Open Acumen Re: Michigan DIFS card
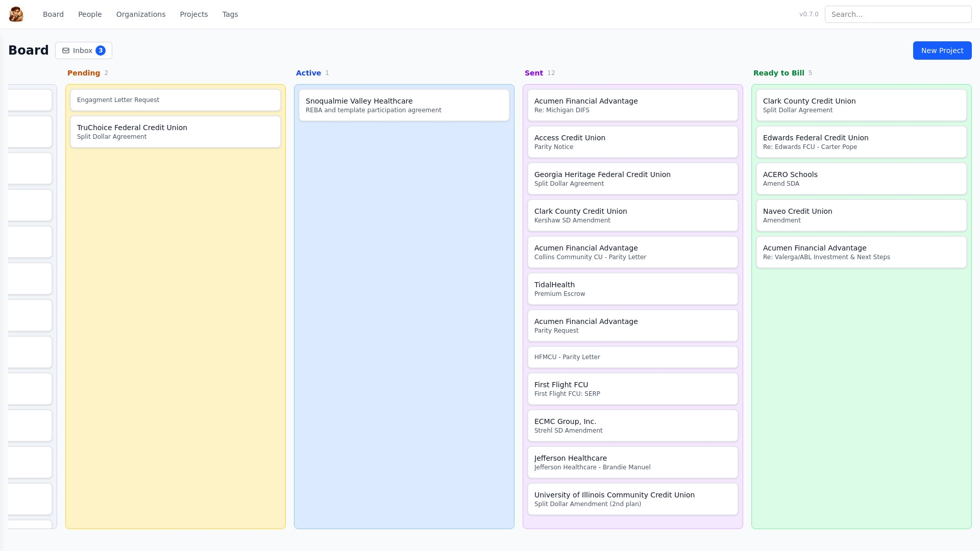This screenshot has width=980, height=551. [633, 105]
